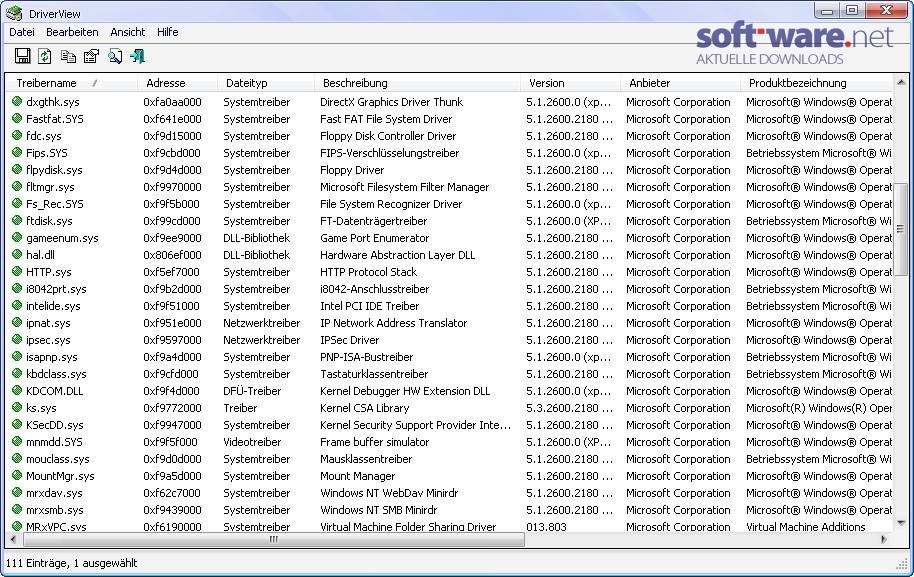Click the Refresh toolbar icon

45,56
